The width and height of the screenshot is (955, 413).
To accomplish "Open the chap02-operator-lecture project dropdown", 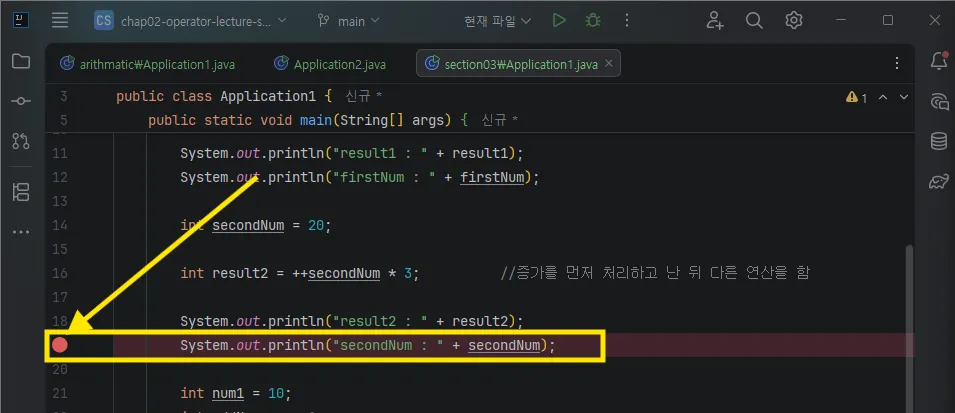I will point(190,21).
